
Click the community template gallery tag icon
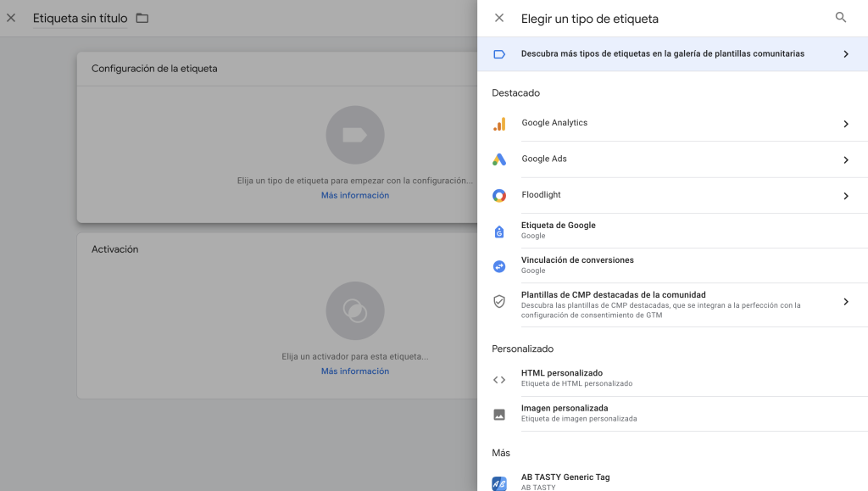[498, 54]
